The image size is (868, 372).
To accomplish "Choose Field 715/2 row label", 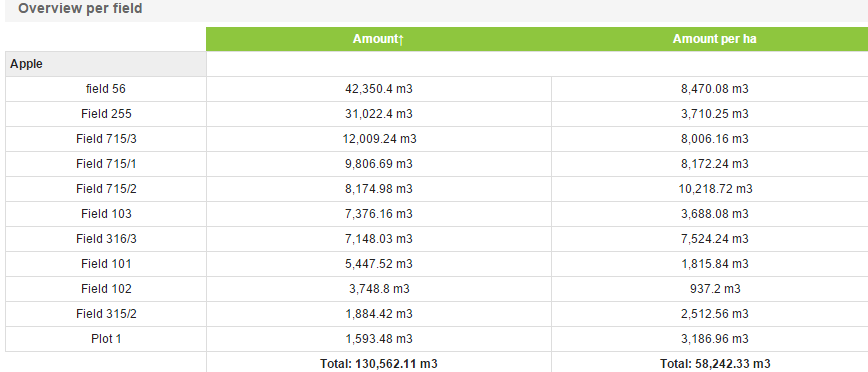I will [106, 189].
